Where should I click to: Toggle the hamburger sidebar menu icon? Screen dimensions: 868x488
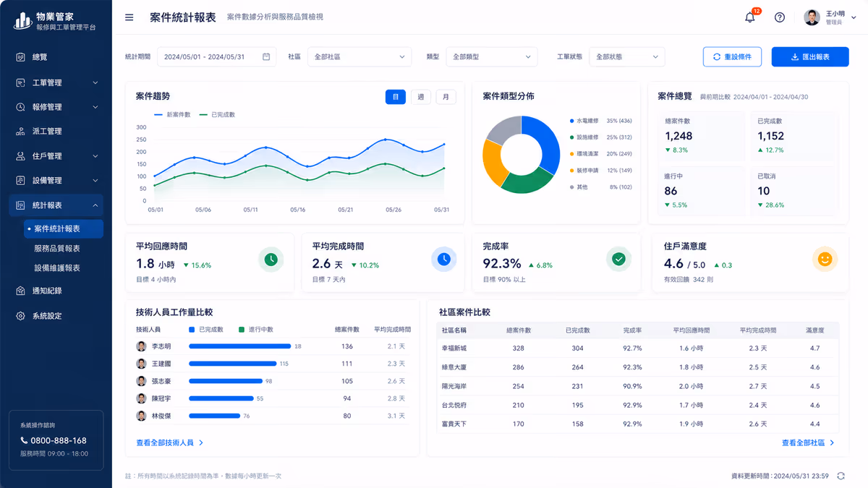[129, 17]
